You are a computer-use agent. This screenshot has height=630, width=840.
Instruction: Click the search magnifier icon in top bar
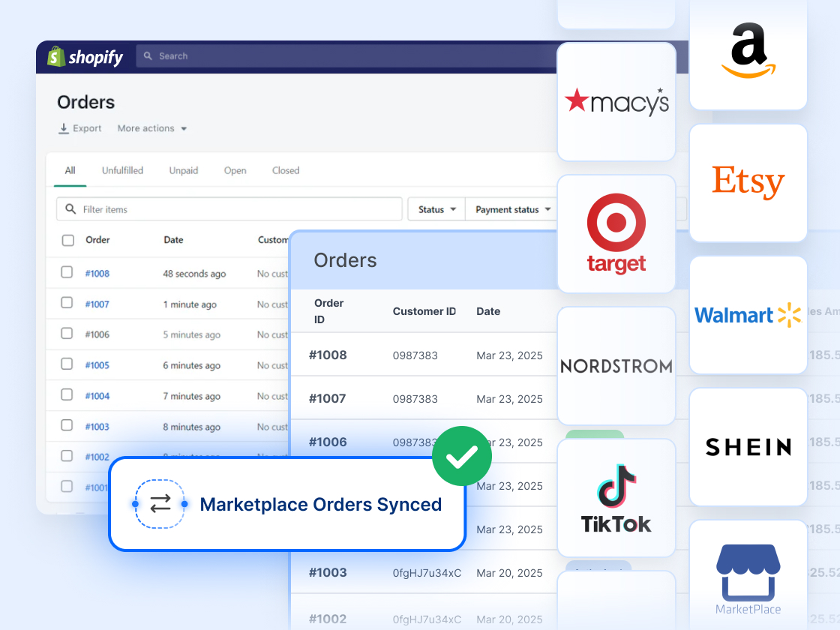pyautogui.click(x=148, y=55)
